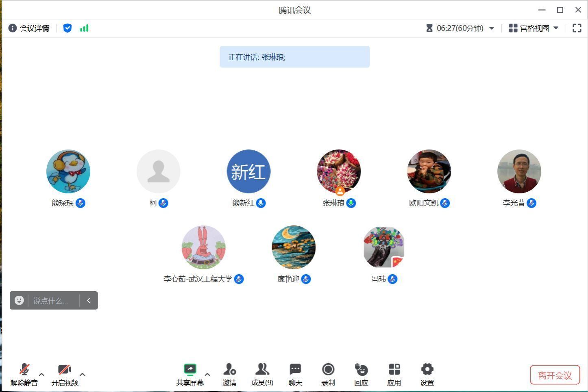
Task: Expand audio options arrow beside 解除静音
Action: (x=41, y=375)
